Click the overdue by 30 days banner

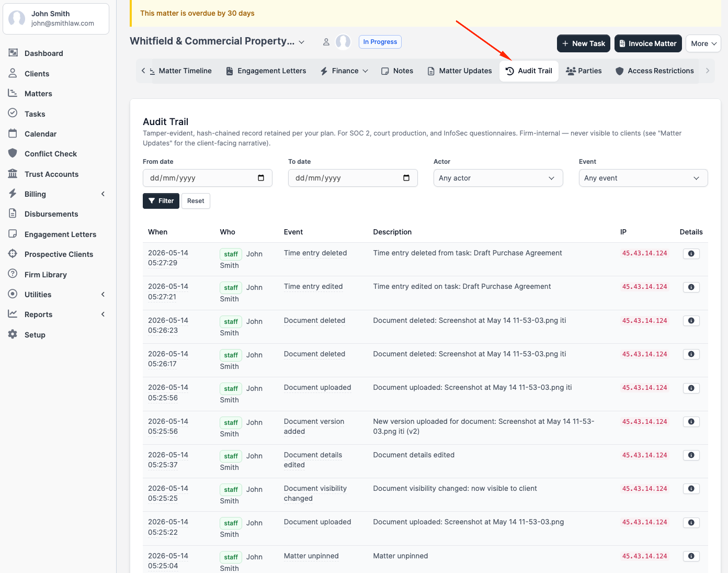(425, 13)
